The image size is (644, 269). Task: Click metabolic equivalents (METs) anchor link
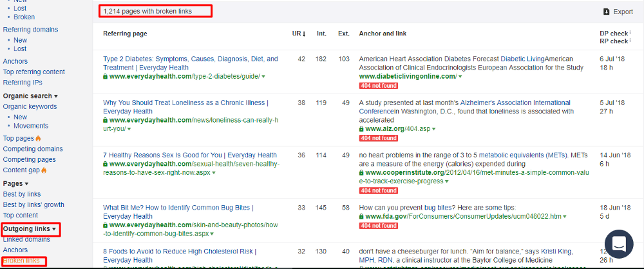coord(522,155)
